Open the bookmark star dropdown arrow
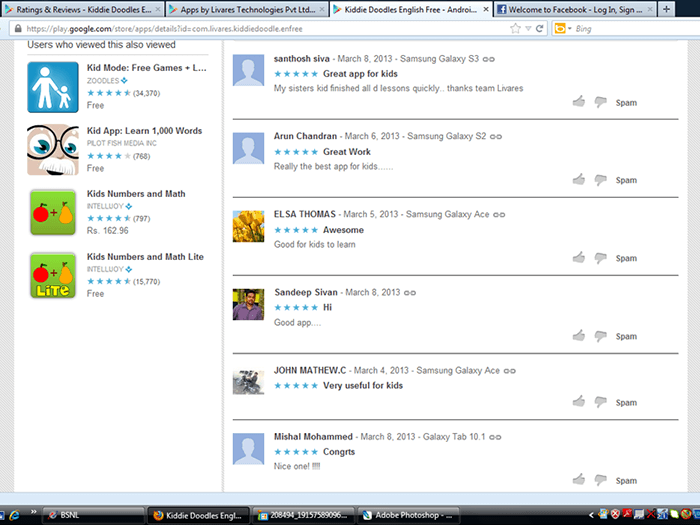 pos(528,29)
